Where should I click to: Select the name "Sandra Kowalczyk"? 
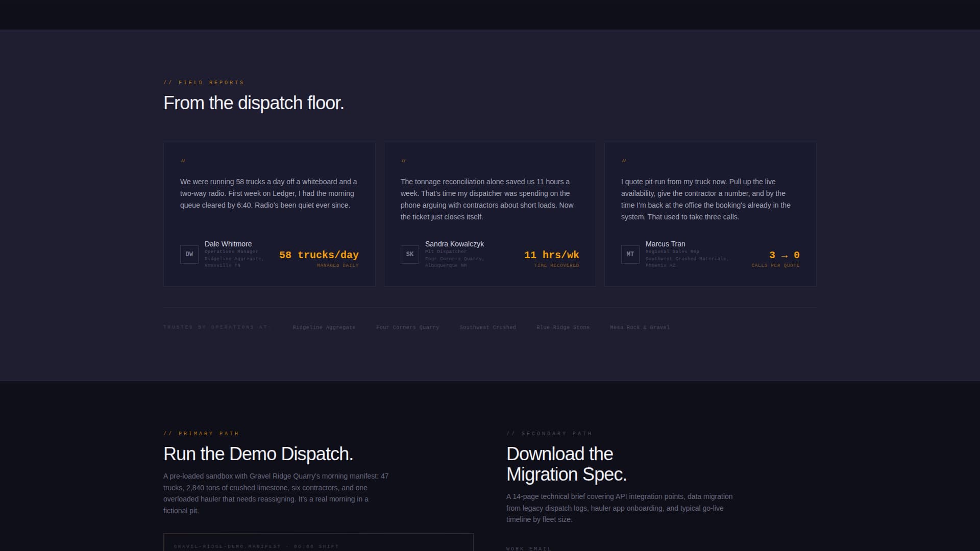point(454,244)
